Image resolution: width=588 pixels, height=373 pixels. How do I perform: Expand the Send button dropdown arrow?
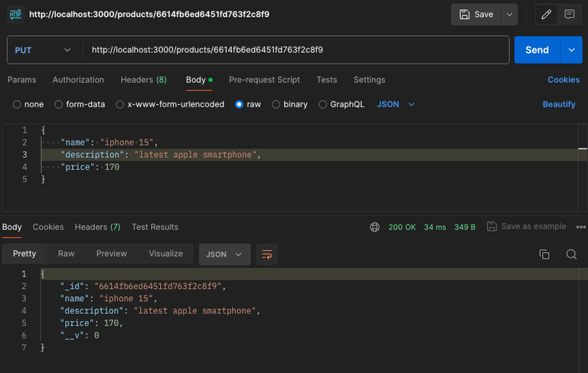571,50
